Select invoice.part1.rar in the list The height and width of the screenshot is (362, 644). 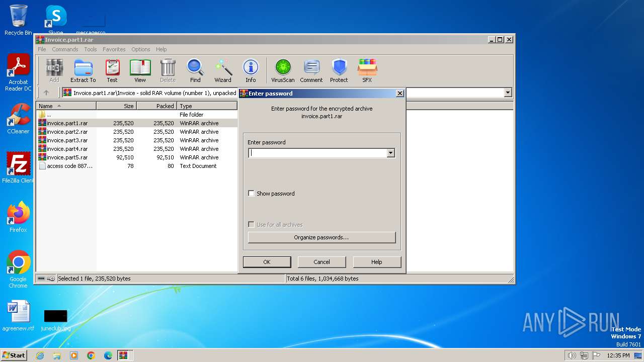pyautogui.click(x=137, y=123)
